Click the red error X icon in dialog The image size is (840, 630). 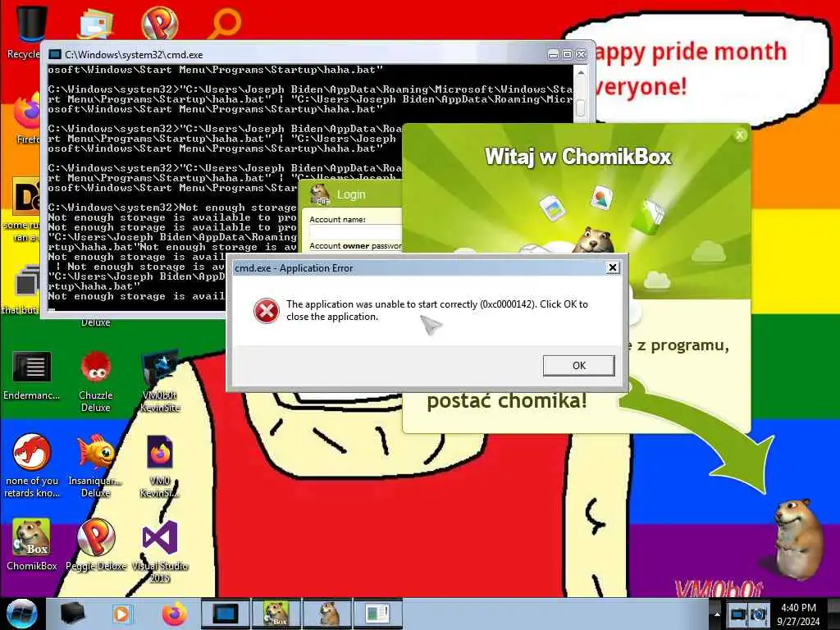[267, 311]
